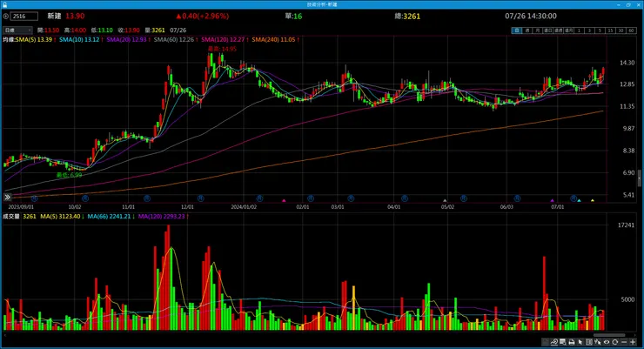Select the crosshair cursor tool
The width and height of the screenshot is (644, 349).
(598, 342)
